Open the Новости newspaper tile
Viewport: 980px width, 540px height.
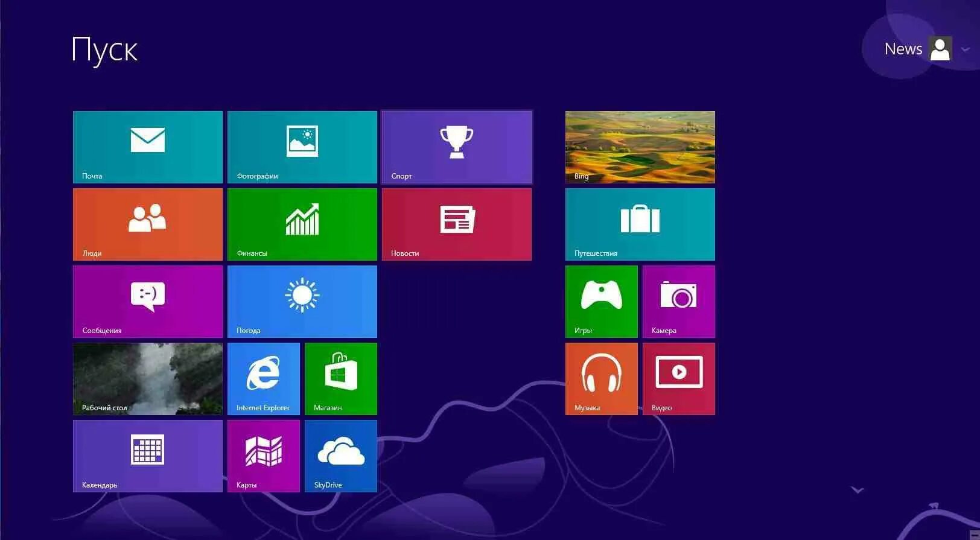point(457,224)
